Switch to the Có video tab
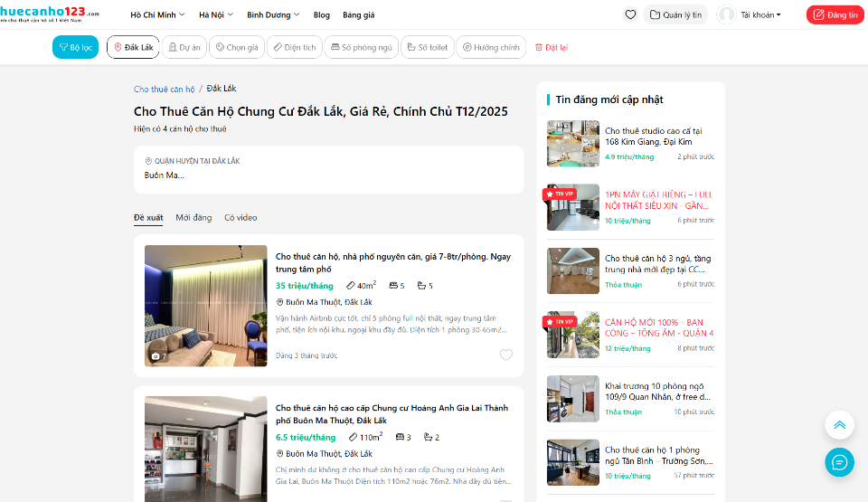 coord(241,218)
